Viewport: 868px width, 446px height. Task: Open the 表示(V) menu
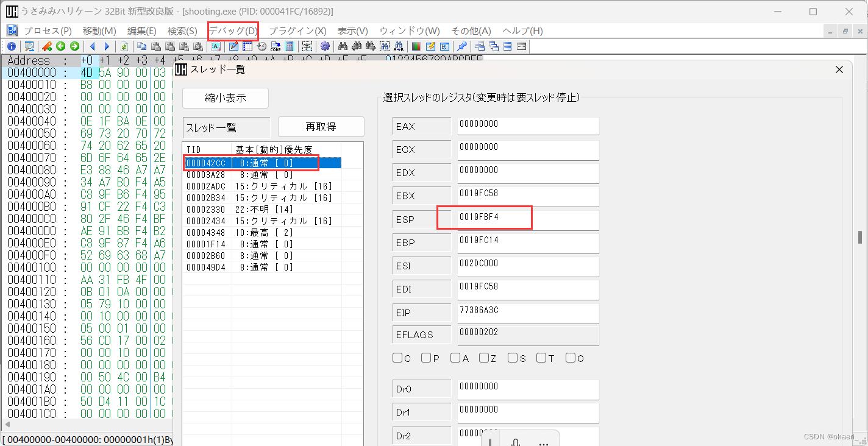[x=353, y=30]
